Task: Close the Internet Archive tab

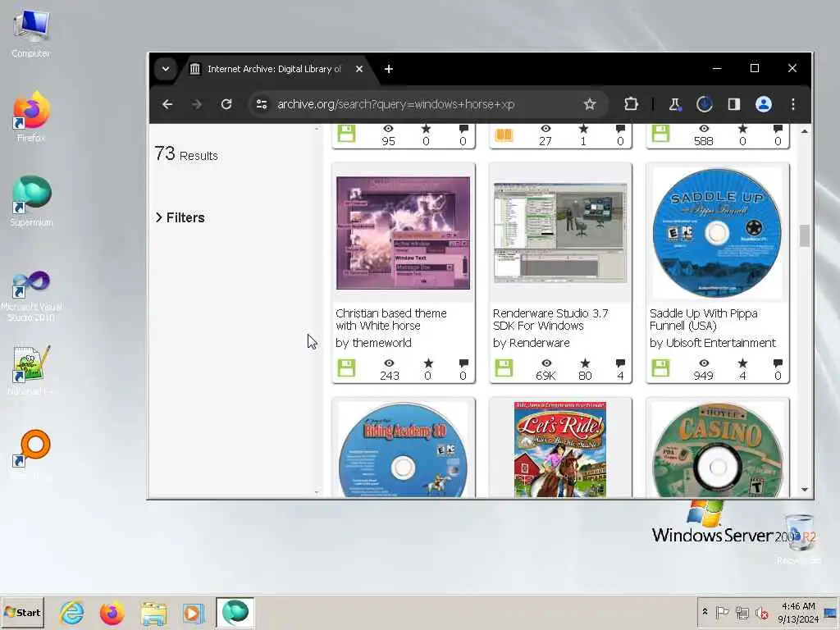Action: [x=359, y=69]
